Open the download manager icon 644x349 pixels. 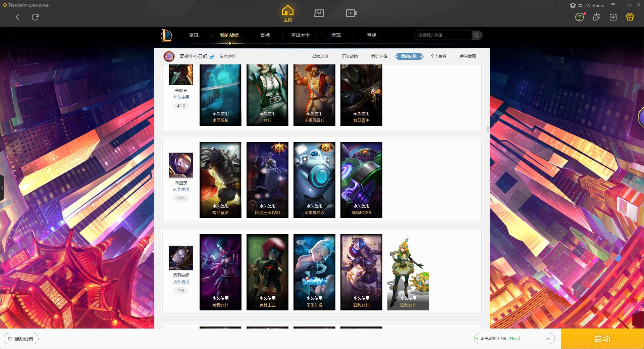coord(613,17)
